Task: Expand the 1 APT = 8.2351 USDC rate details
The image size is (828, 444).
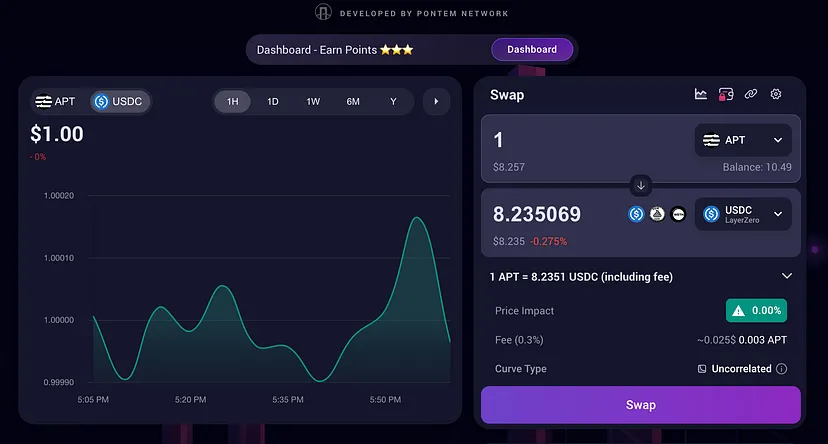Action: tap(786, 276)
